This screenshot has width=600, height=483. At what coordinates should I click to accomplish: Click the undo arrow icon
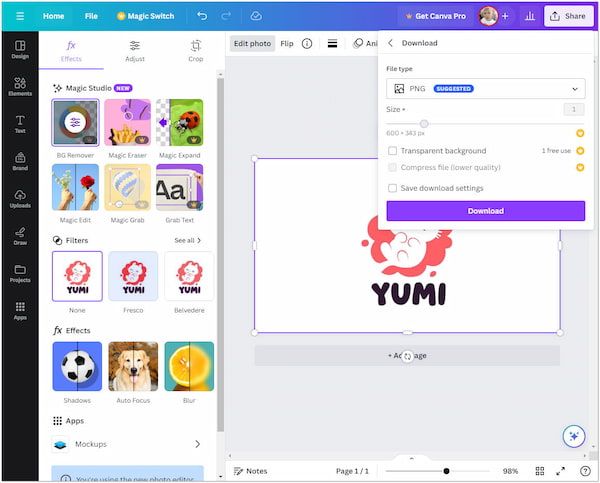click(203, 16)
